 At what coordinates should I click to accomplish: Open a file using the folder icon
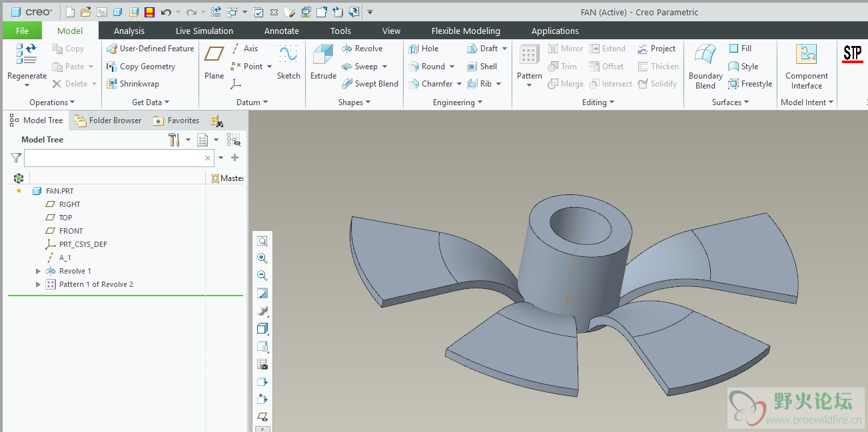pyautogui.click(x=86, y=12)
